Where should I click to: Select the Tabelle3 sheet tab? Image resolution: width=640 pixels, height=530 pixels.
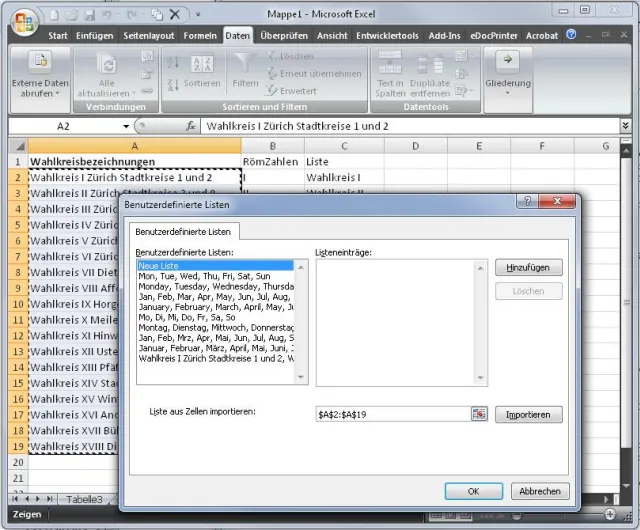84,499
